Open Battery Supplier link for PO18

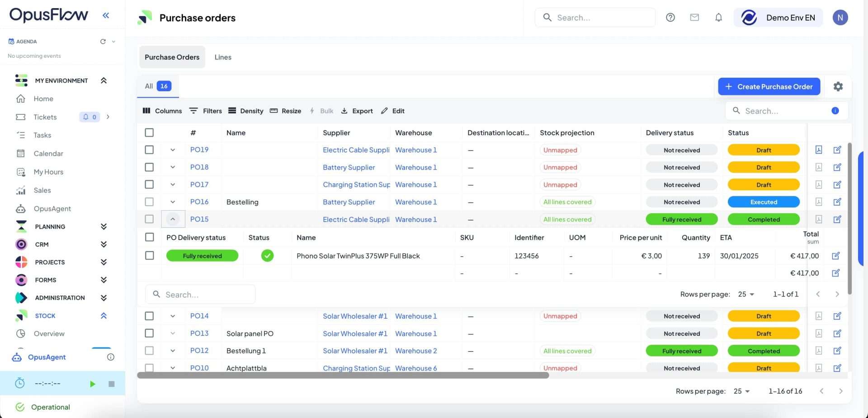349,167
